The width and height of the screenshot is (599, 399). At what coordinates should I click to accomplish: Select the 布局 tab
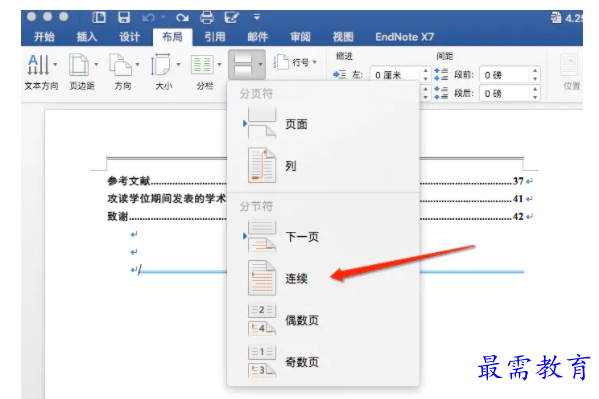172,37
